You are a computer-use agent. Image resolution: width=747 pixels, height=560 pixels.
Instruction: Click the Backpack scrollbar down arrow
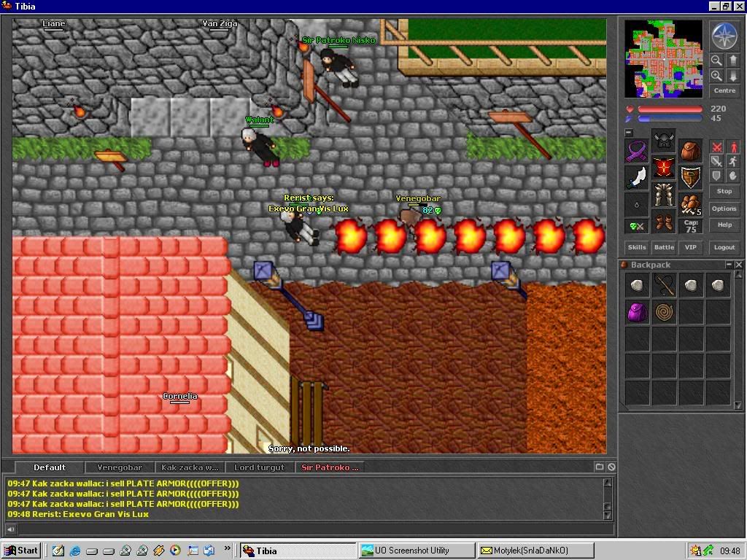pyautogui.click(x=738, y=405)
